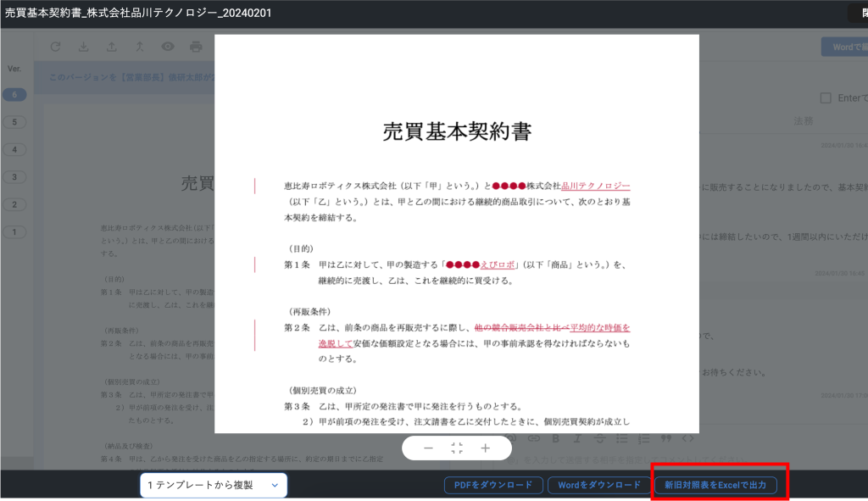Open version 1 of the contract
This screenshot has height=501, width=868.
pyautogui.click(x=14, y=231)
